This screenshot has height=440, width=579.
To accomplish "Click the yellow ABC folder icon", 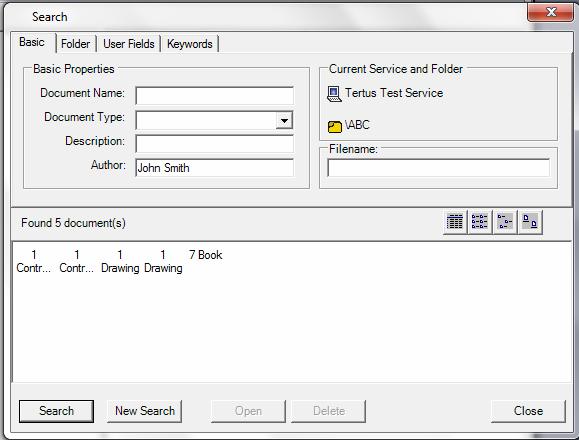I will coord(335,127).
